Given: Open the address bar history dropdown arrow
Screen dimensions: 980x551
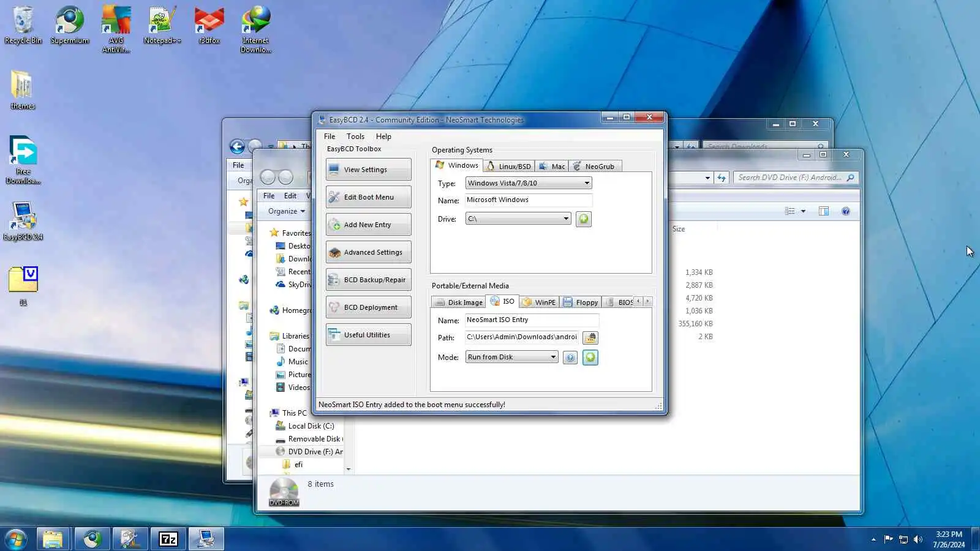Looking at the screenshot, I should coord(707,178).
